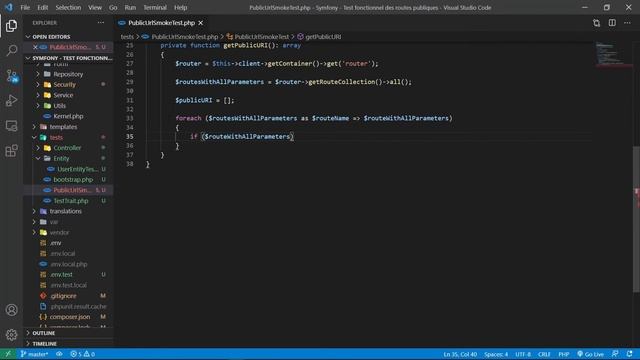The height and width of the screenshot is (360, 640).
Task: Open the Help menu
Action: click(x=180, y=7)
